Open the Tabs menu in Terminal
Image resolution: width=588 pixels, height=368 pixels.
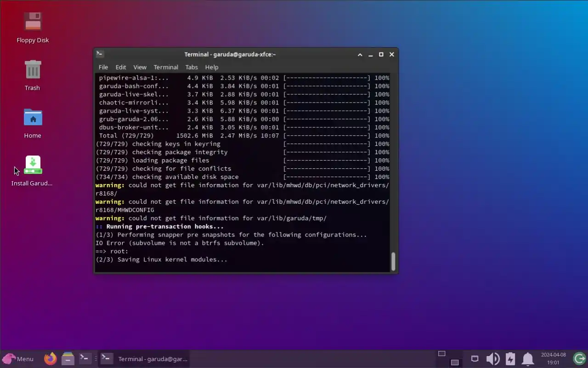(192, 67)
